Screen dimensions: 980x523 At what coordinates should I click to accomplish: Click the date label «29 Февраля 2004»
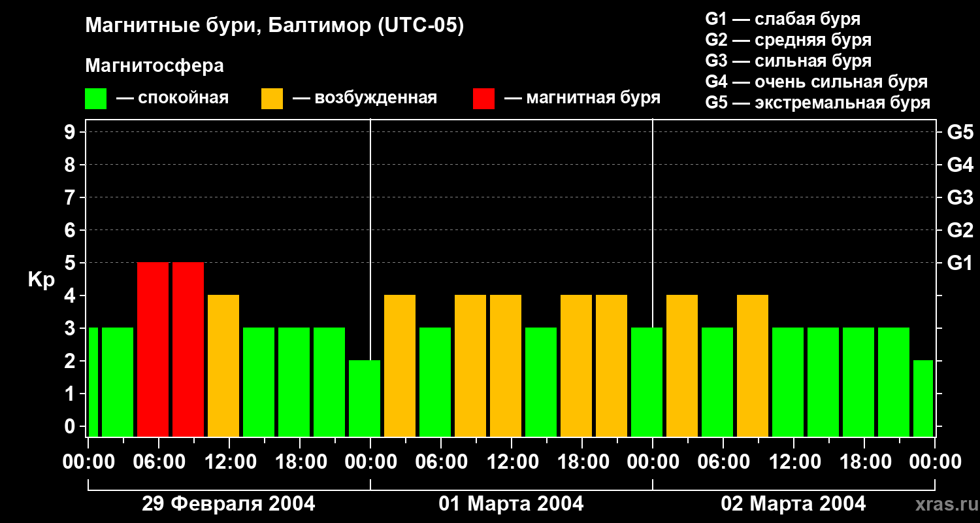click(229, 504)
